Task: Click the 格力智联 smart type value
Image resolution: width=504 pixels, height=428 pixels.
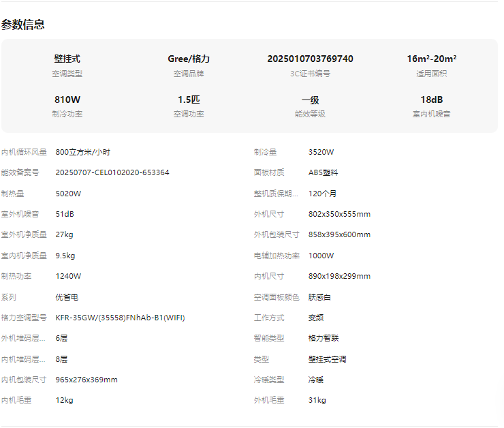Action: point(324,338)
